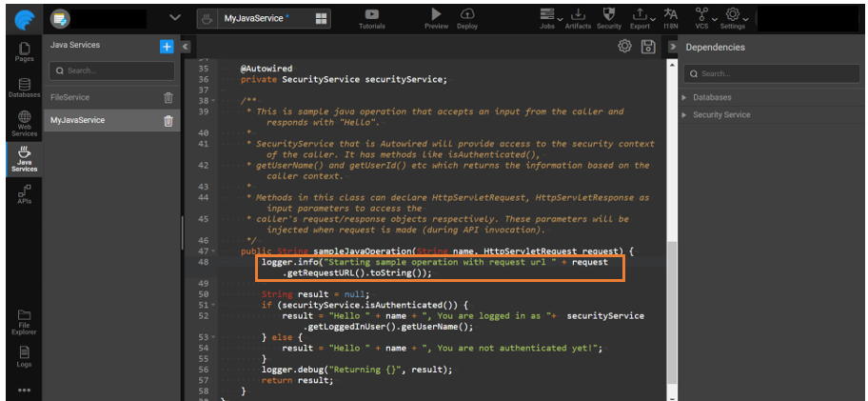Collapse the left Java Services panel

point(186,47)
